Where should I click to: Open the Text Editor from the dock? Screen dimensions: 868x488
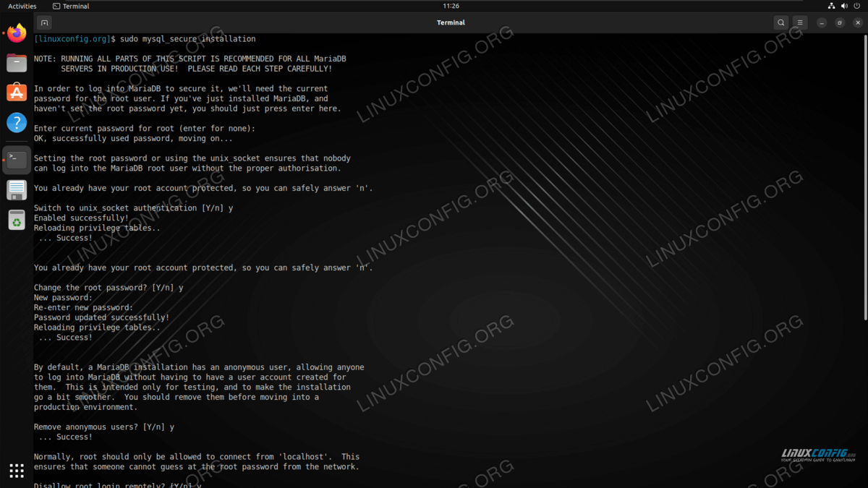coord(17,190)
